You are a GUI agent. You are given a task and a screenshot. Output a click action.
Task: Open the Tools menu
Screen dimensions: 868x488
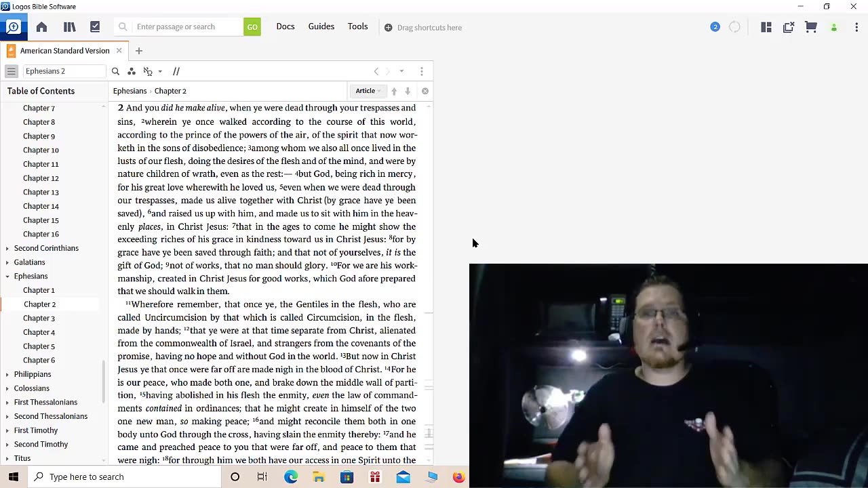[x=358, y=26]
